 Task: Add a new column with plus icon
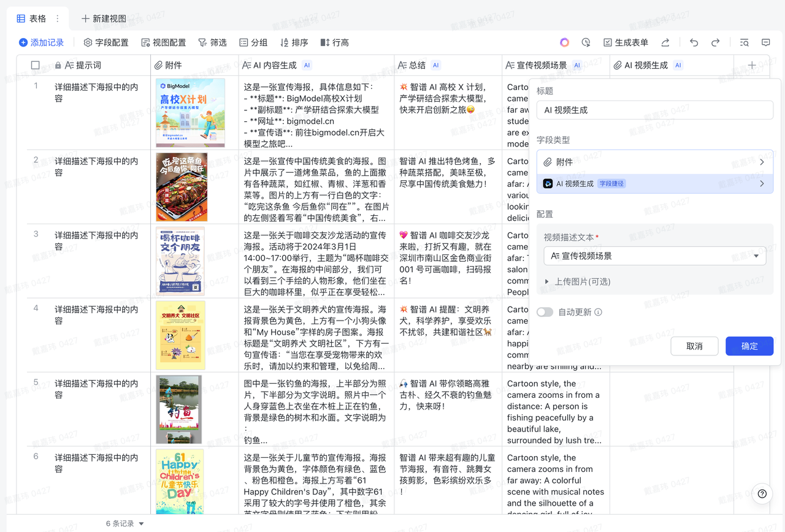(x=752, y=65)
